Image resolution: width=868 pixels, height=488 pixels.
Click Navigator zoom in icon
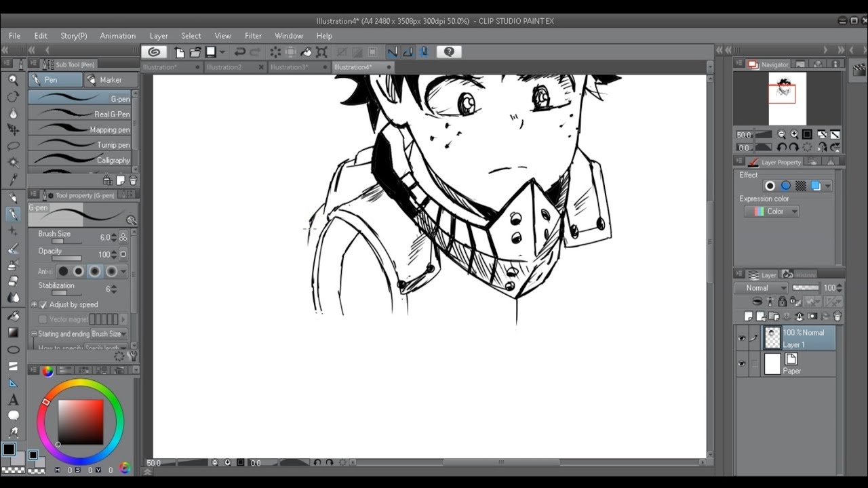[794, 134]
